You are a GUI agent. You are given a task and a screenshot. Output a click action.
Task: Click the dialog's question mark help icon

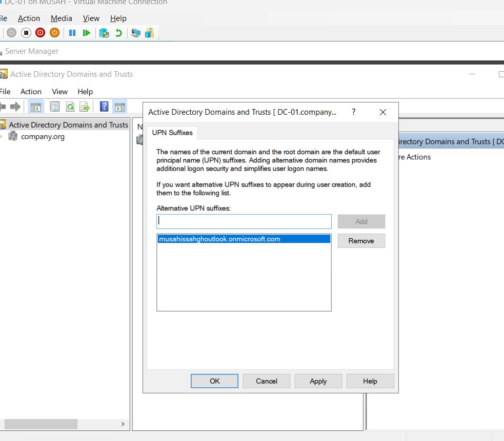tap(354, 112)
